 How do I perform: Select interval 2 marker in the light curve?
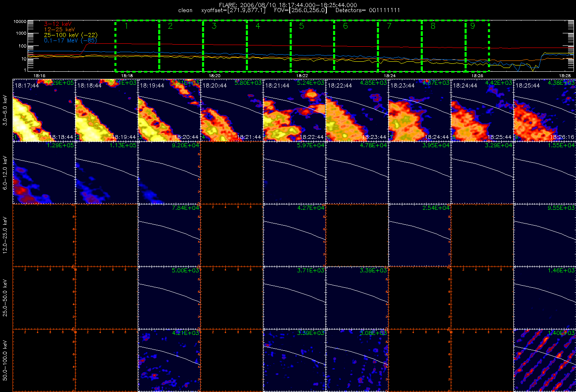(x=170, y=26)
